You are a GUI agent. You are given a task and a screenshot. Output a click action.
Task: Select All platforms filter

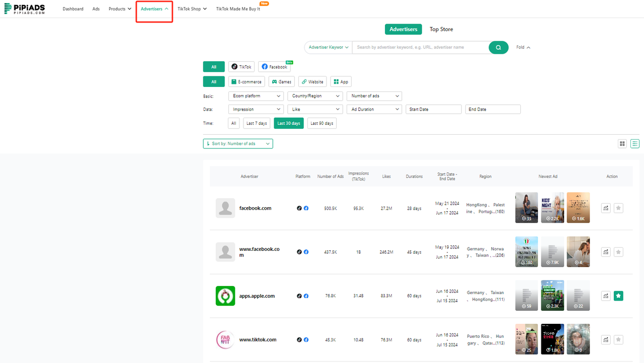(214, 67)
